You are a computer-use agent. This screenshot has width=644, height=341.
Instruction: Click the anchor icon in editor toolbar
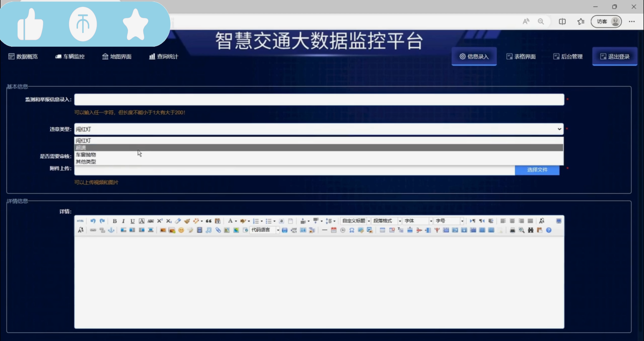pos(111,230)
